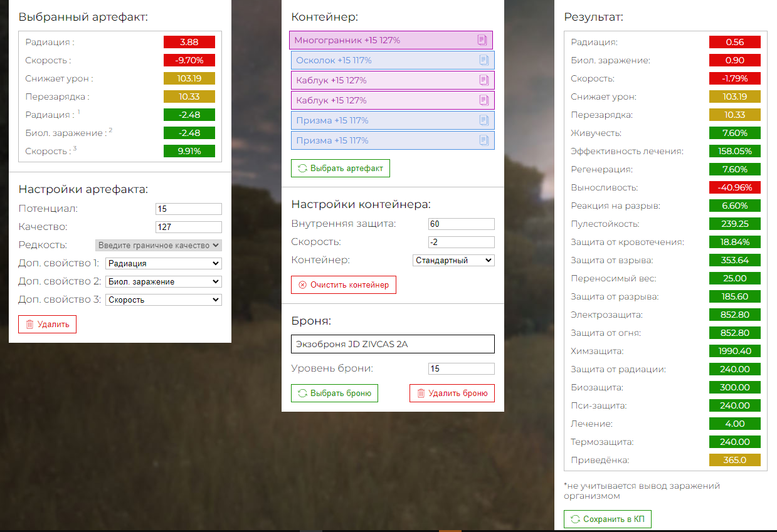Click the 25.00 Переносимый вес value
Viewport: 777px width, 532px height.
[x=735, y=278]
